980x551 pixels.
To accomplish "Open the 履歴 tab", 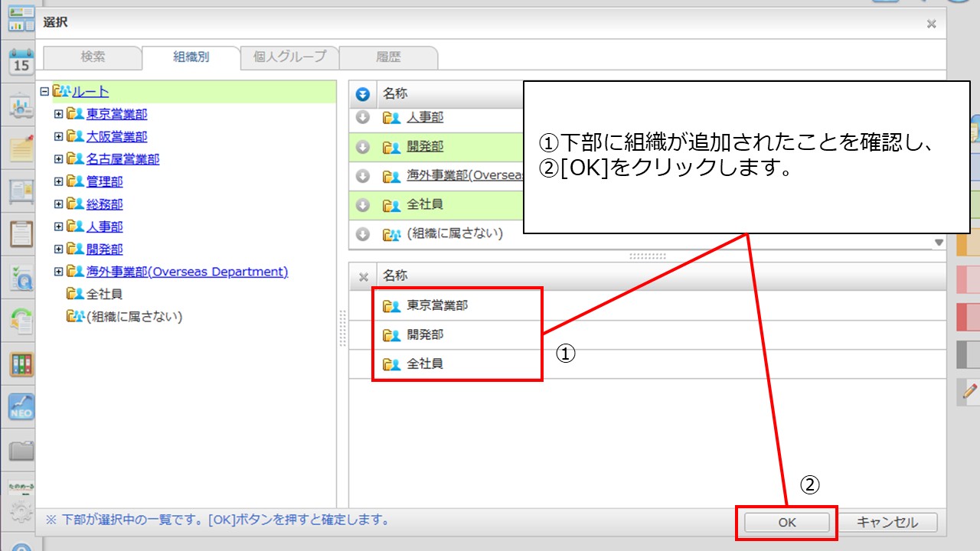I will coord(388,57).
